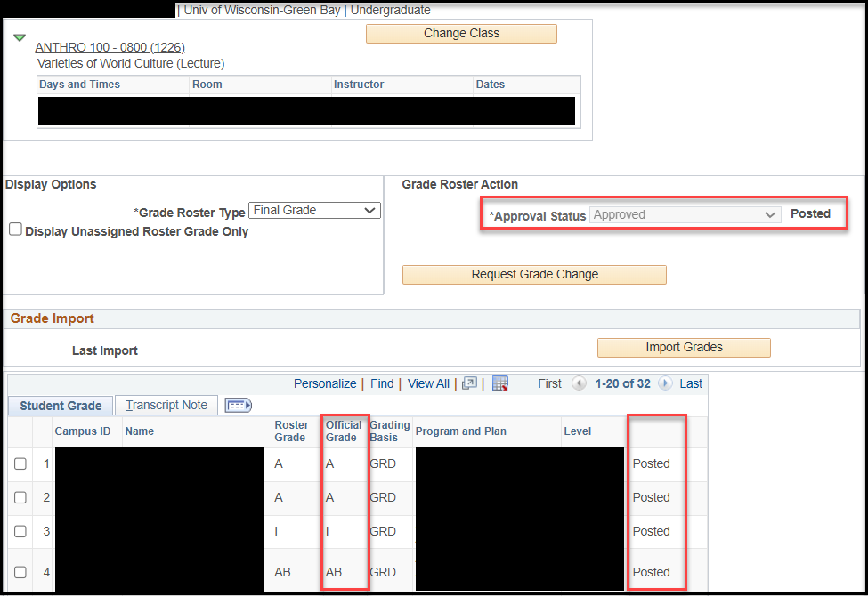Click the show next rows arrow

[x=665, y=383]
